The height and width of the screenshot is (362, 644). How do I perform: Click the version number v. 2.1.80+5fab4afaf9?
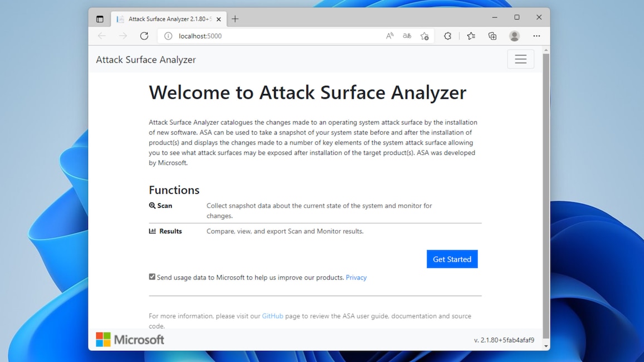pyautogui.click(x=504, y=340)
